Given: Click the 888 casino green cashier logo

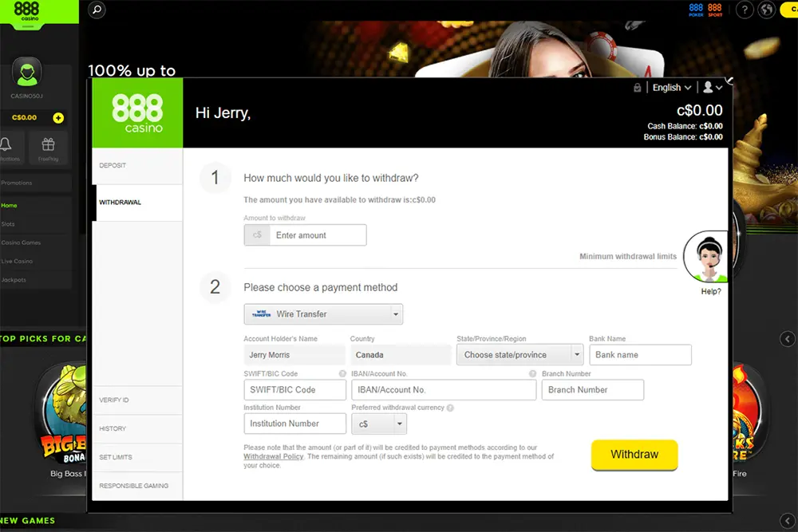Looking at the screenshot, I should (137, 113).
